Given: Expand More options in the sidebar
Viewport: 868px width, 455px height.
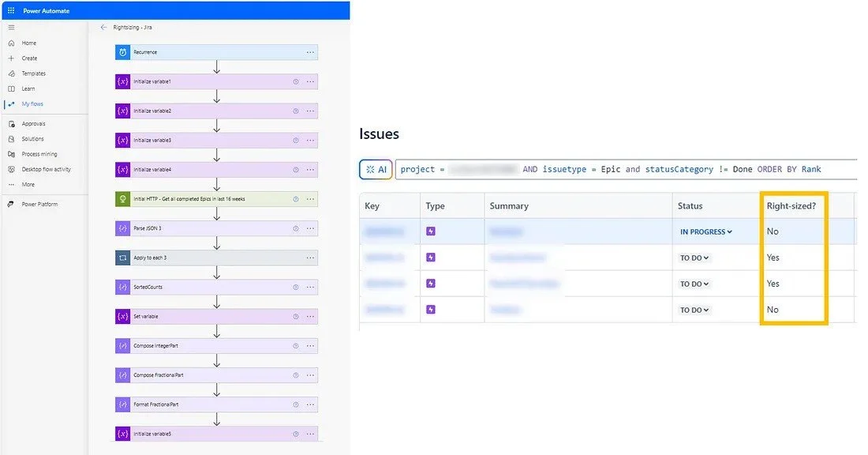Looking at the screenshot, I should 28,185.
